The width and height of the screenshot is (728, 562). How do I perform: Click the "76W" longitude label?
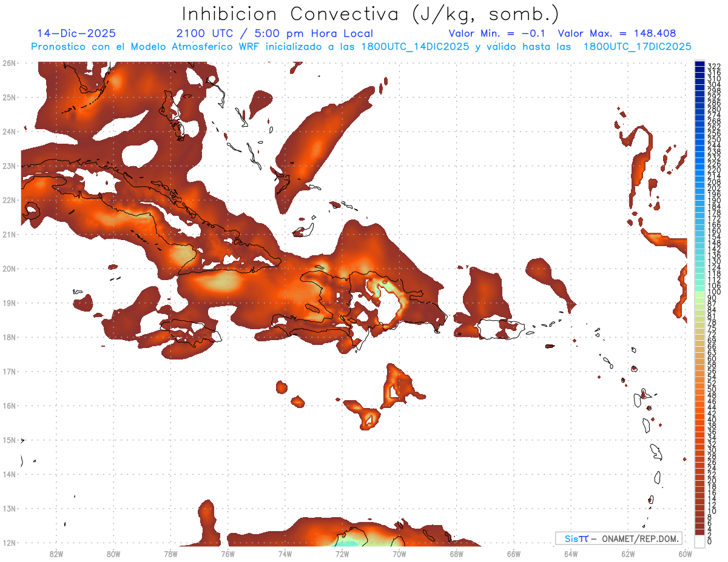227,554
